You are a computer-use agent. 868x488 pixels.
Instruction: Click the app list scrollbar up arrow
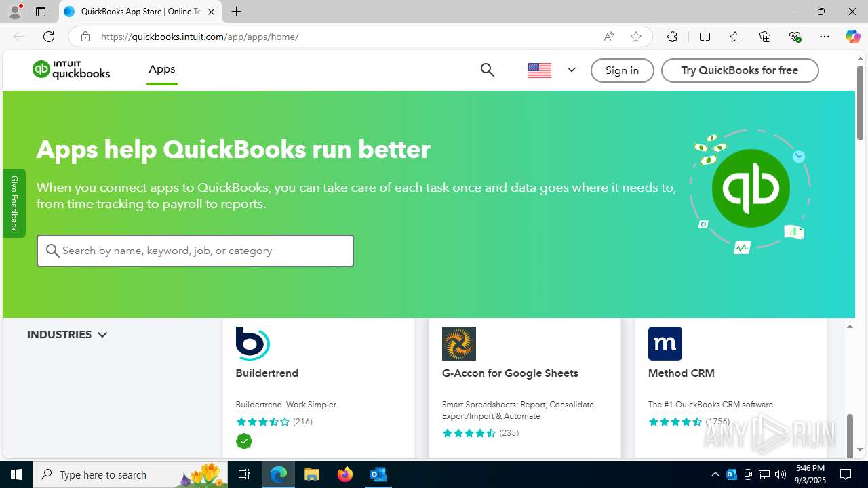pos(850,327)
